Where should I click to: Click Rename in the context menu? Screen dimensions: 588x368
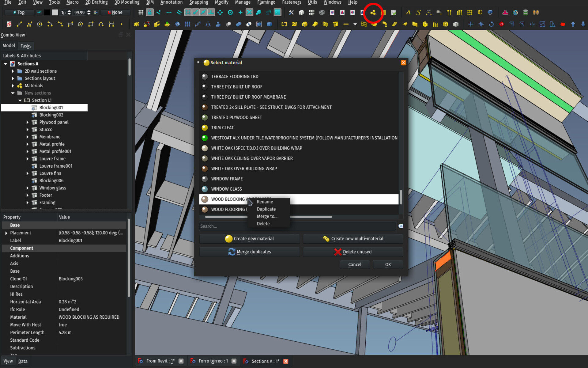click(265, 201)
